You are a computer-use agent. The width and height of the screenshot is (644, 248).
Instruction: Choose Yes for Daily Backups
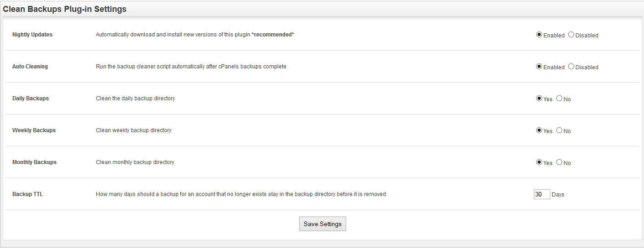tap(539, 98)
